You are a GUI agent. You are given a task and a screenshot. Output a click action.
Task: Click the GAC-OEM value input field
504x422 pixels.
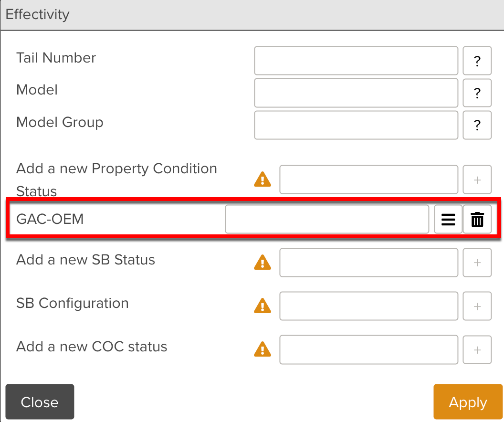(327, 219)
